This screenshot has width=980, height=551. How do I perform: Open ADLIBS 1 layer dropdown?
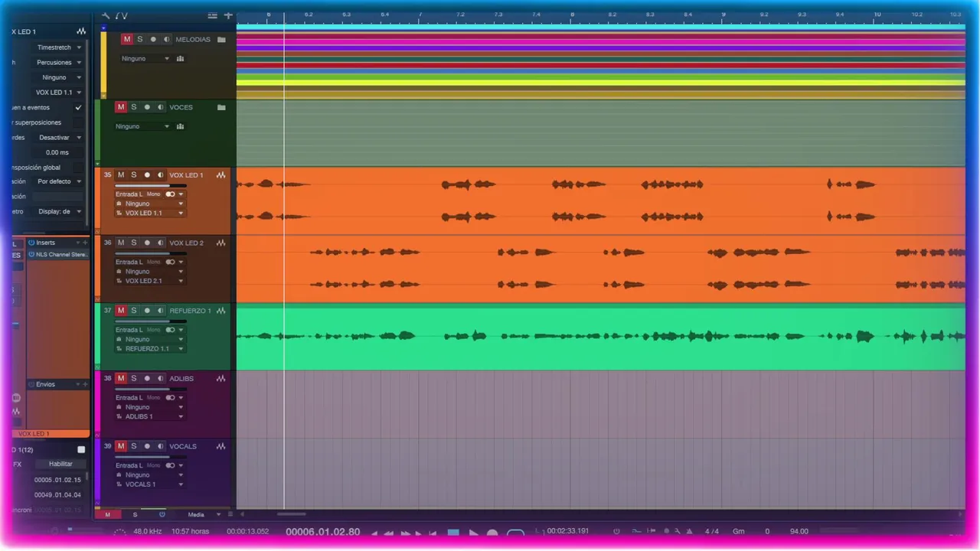(x=150, y=416)
